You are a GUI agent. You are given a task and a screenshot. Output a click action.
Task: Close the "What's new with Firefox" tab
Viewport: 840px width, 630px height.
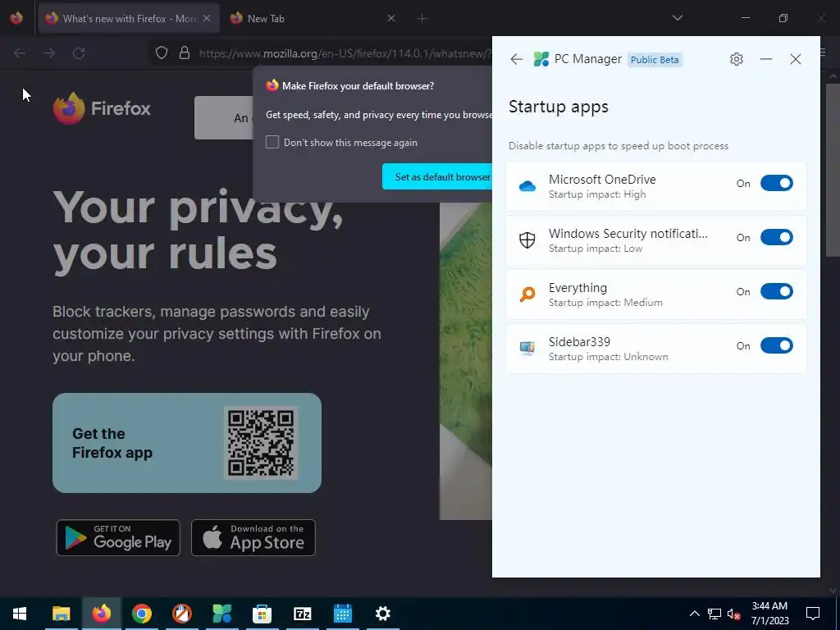click(x=207, y=18)
